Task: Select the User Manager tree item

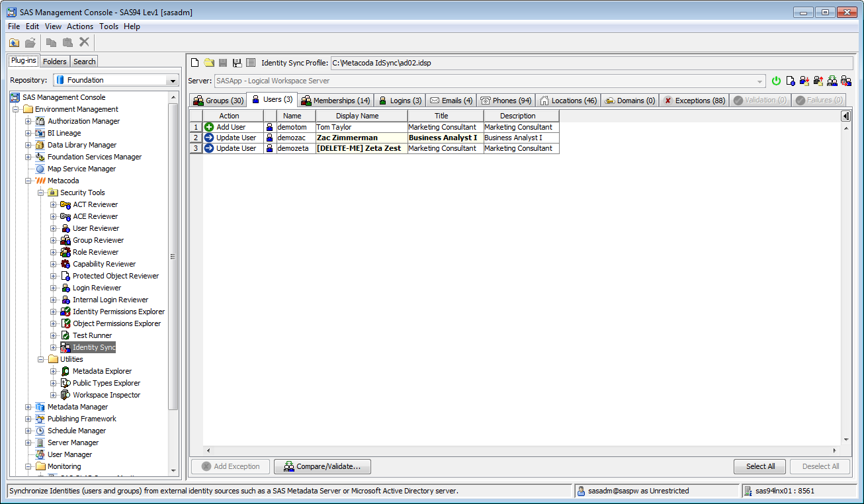Action: pyautogui.click(x=69, y=454)
